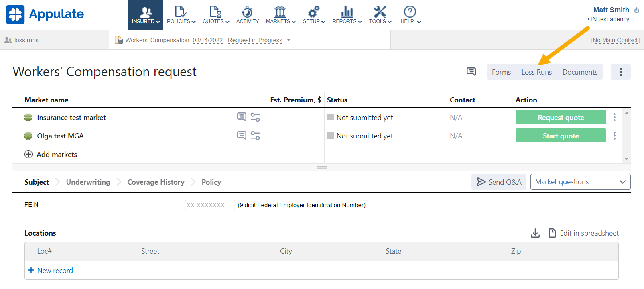Expand the Request in Progress status dropdown
This screenshot has width=644, height=289.
[288, 40]
